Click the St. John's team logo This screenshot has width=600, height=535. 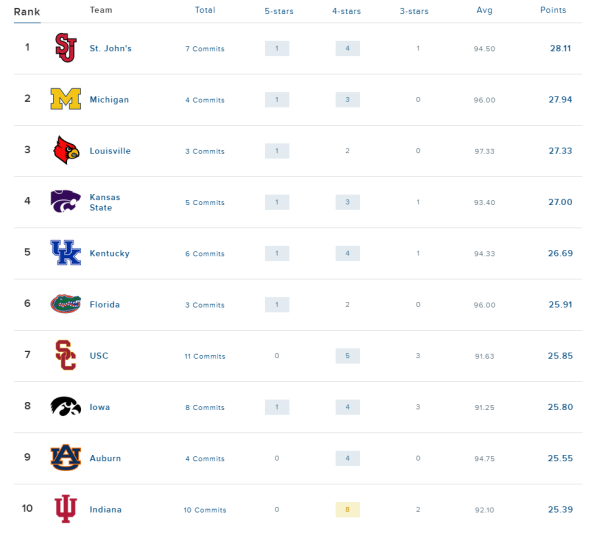65,48
